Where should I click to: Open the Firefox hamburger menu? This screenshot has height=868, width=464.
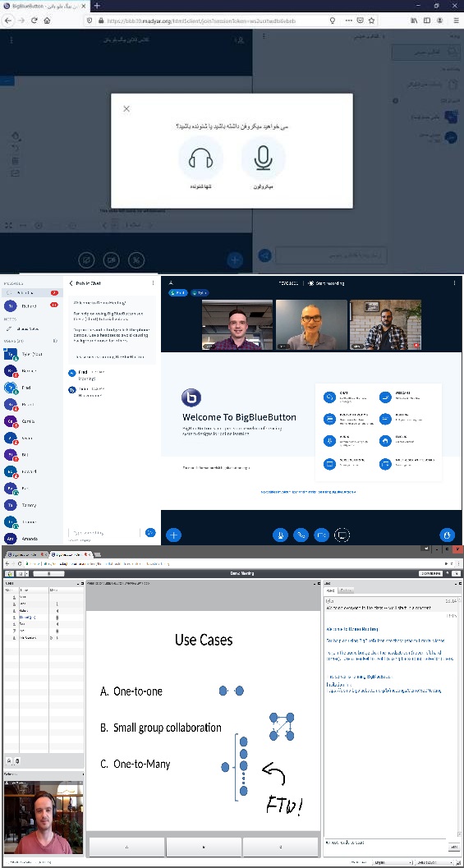click(x=456, y=20)
